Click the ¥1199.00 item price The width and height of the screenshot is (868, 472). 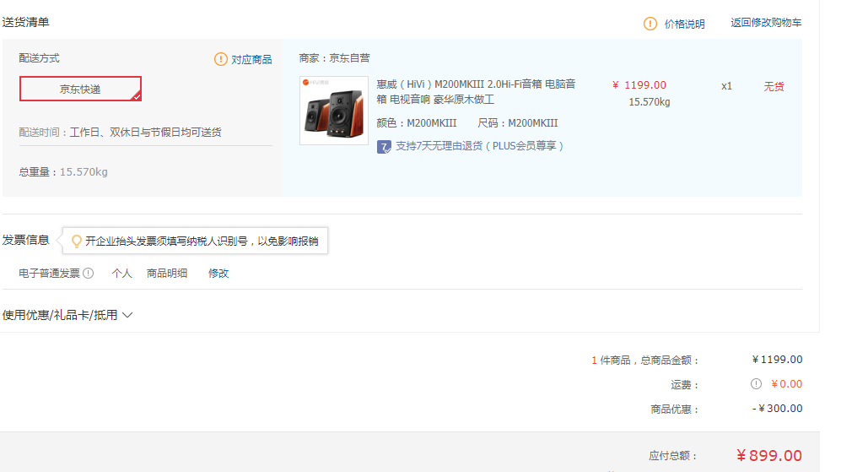(x=639, y=85)
